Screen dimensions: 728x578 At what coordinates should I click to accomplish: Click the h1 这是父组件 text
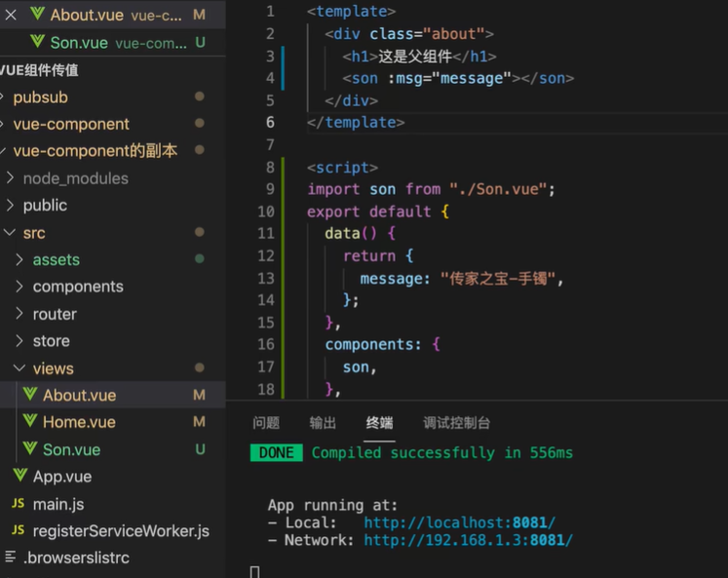click(x=414, y=57)
